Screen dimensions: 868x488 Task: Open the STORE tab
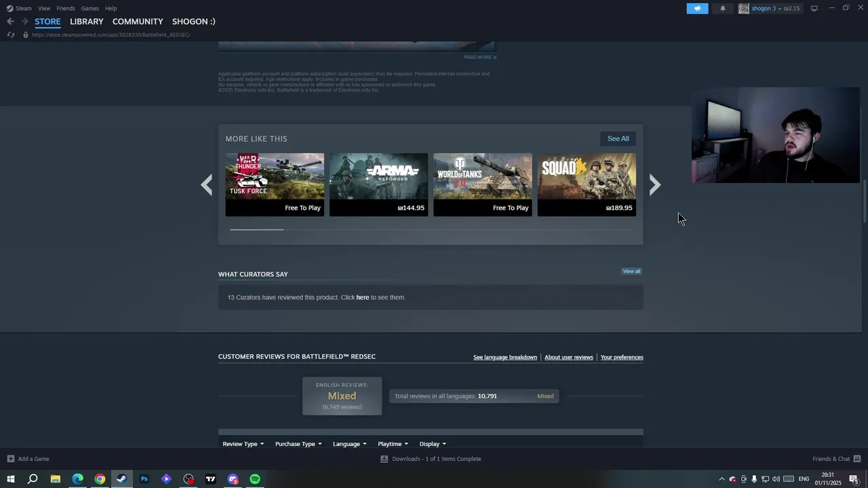[47, 22]
